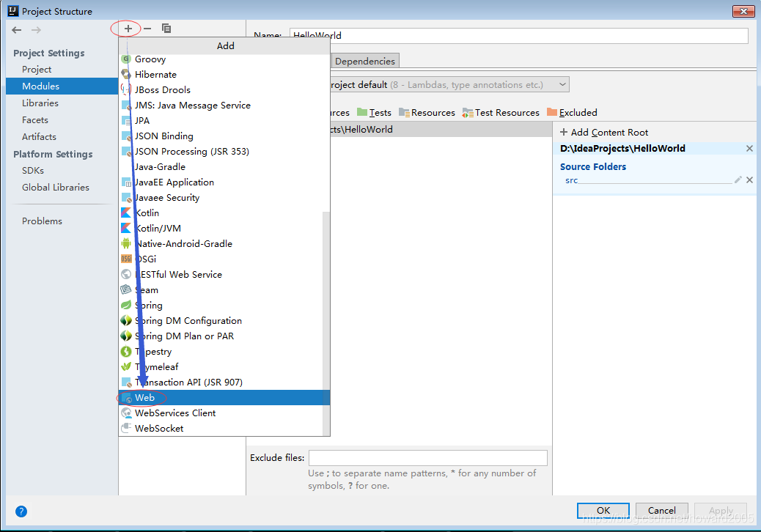
Task: Select Modules in Project Settings
Action: tap(62, 86)
